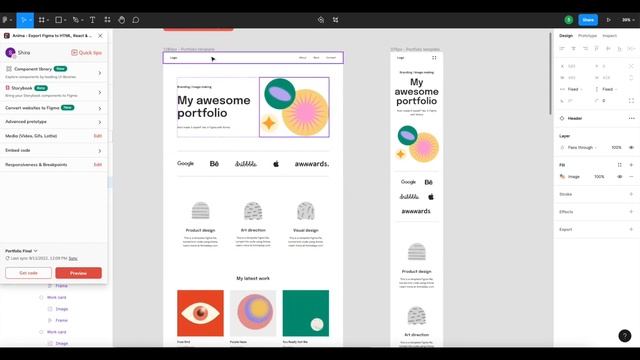This screenshot has height=360, width=640.
Task: Open fill style library four-dots icon
Action: click(x=620, y=165)
